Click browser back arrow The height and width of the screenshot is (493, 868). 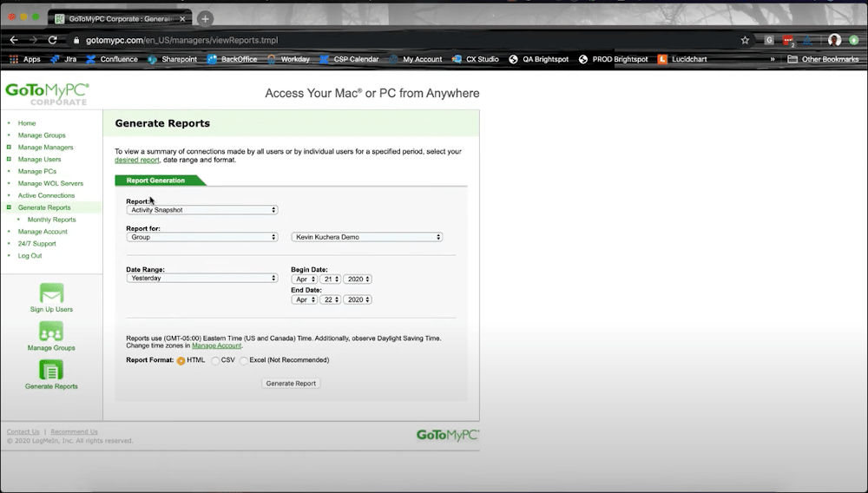click(x=14, y=40)
